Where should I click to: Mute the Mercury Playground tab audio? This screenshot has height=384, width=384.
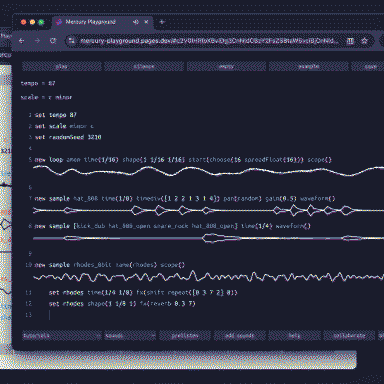pos(135,22)
